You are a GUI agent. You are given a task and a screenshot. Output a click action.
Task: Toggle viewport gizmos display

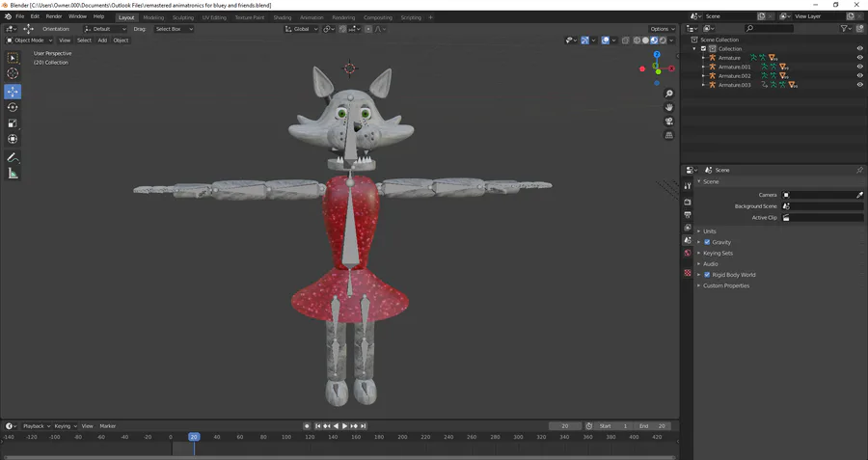coord(584,40)
